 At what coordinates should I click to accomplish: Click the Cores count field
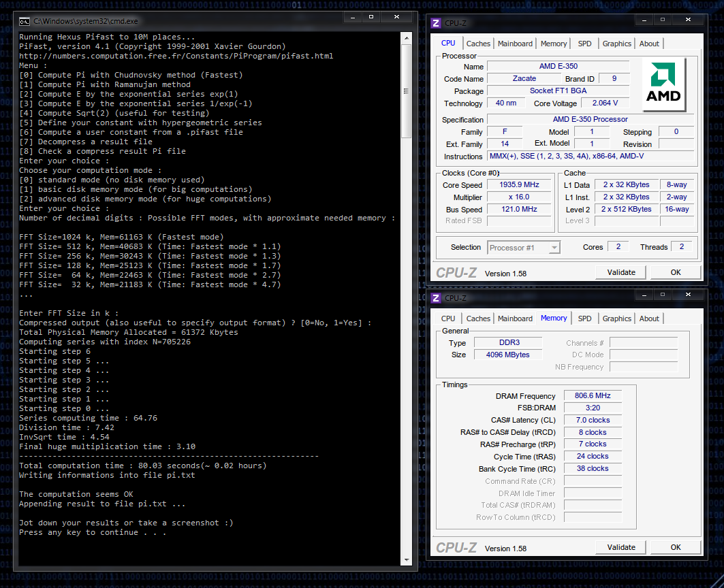click(x=618, y=247)
